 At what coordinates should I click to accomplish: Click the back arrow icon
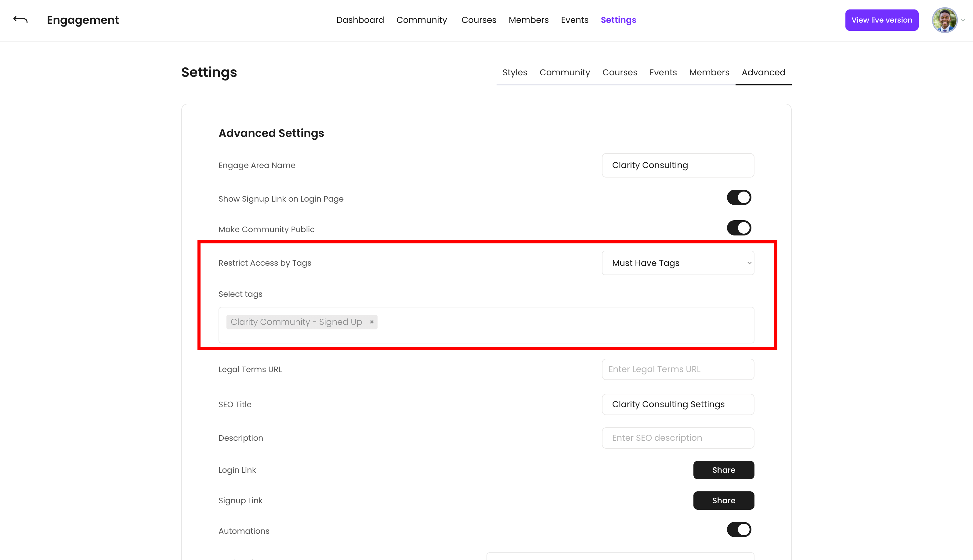pyautogui.click(x=20, y=20)
